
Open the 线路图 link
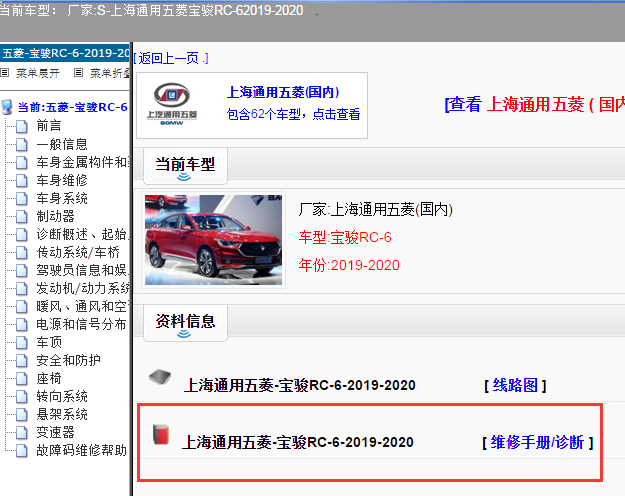click(515, 385)
